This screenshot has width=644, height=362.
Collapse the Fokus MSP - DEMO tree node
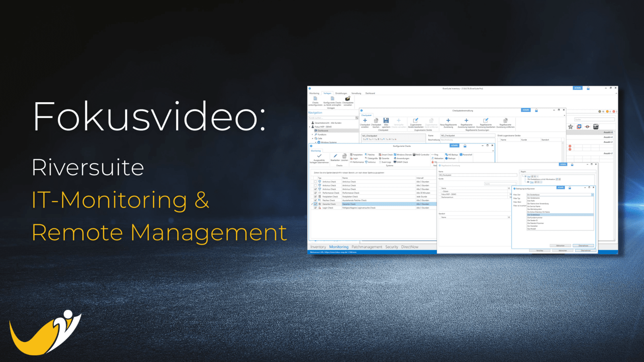point(310,127)
